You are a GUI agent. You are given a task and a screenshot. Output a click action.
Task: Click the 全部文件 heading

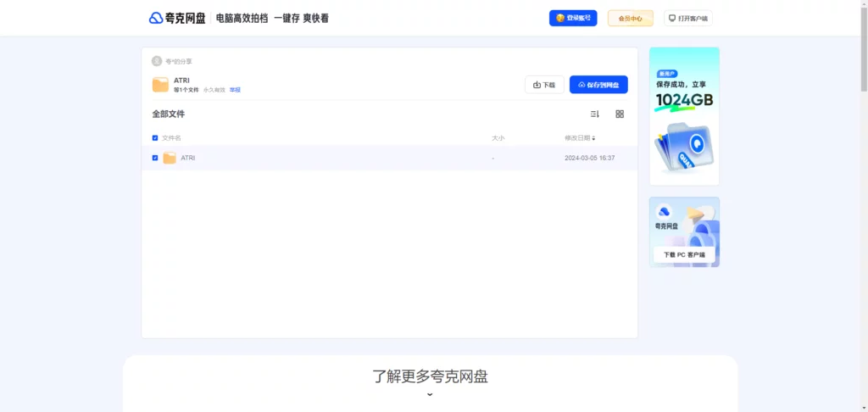(x=169, y=114)
